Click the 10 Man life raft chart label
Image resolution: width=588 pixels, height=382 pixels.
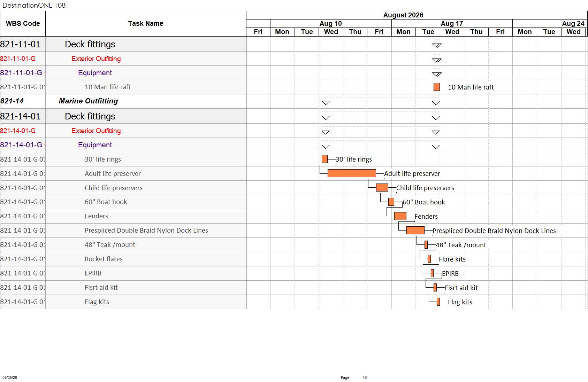(x=471, y=87)
